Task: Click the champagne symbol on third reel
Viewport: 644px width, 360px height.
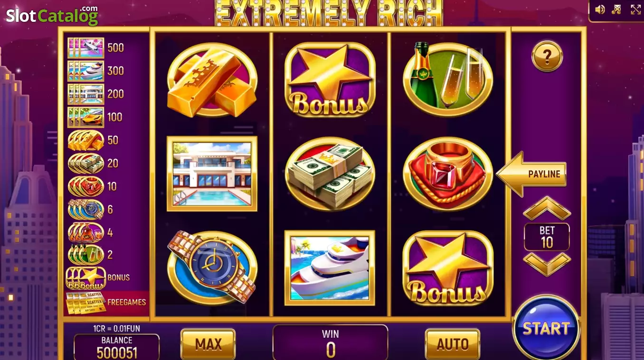Action: click(x=447, y=79)
